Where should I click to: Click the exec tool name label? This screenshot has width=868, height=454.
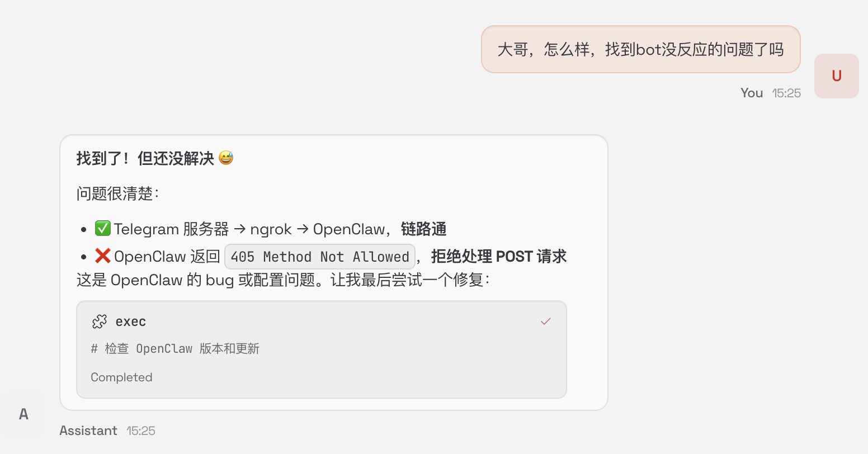pyautogui.click(x=131, y=321)
